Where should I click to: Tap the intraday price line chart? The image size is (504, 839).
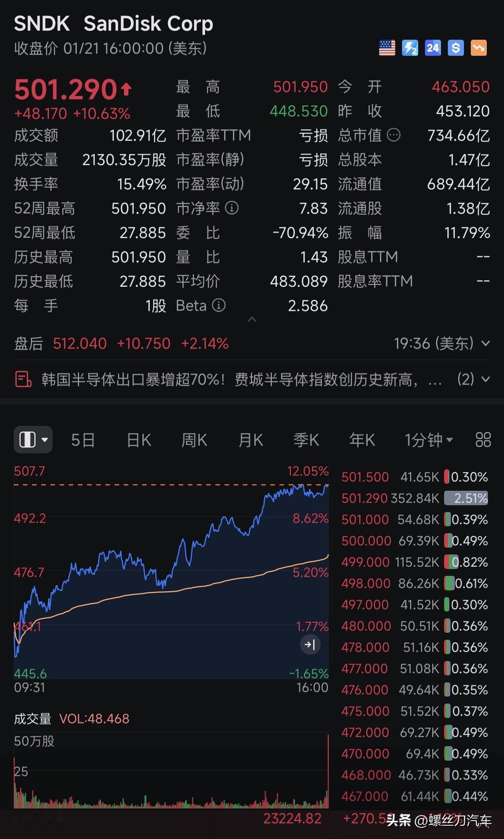(171, 570)
